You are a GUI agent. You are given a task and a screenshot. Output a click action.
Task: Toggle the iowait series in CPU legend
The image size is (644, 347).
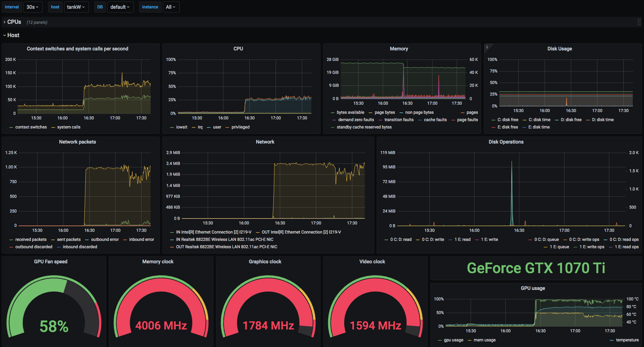click(x=182, y=127)
